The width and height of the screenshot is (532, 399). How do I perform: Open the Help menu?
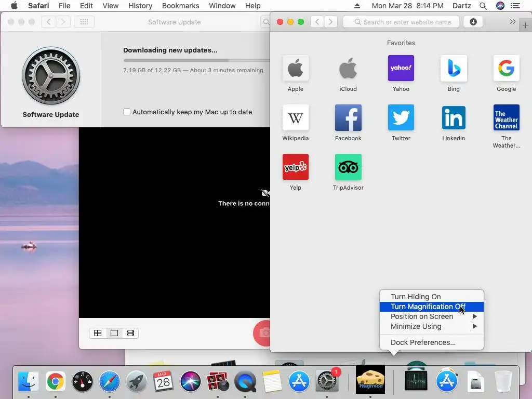point(253,6)
